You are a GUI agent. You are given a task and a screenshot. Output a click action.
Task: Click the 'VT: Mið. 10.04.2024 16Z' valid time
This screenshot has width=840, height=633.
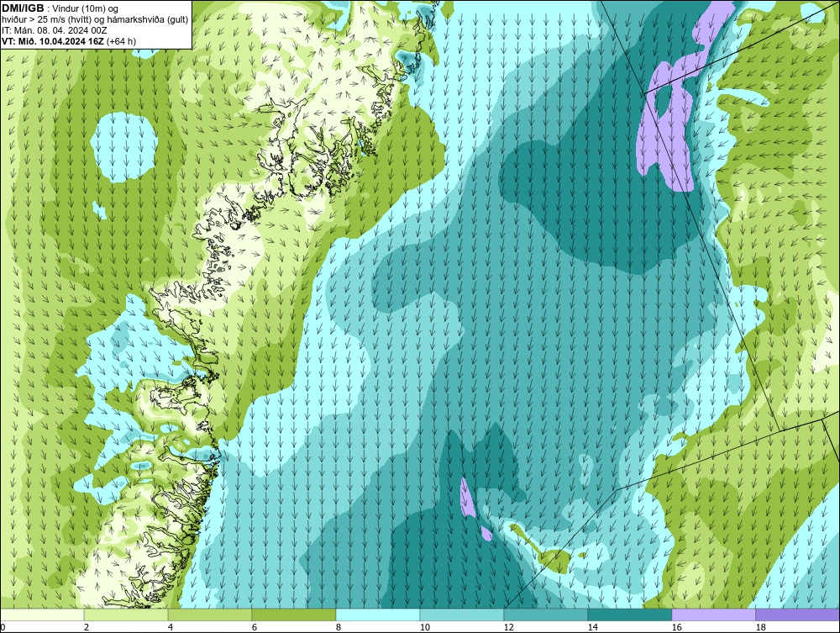pyautogui.click(x=53, y=40)
